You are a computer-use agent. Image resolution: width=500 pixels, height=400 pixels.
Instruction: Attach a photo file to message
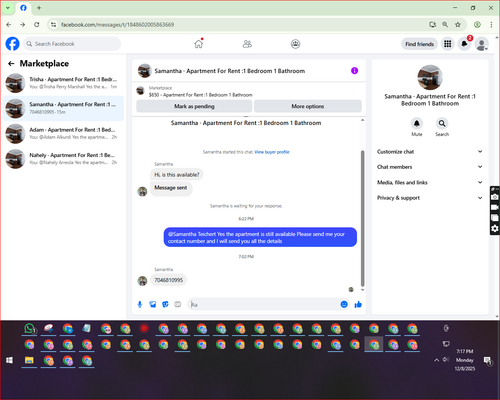point(153,304)
